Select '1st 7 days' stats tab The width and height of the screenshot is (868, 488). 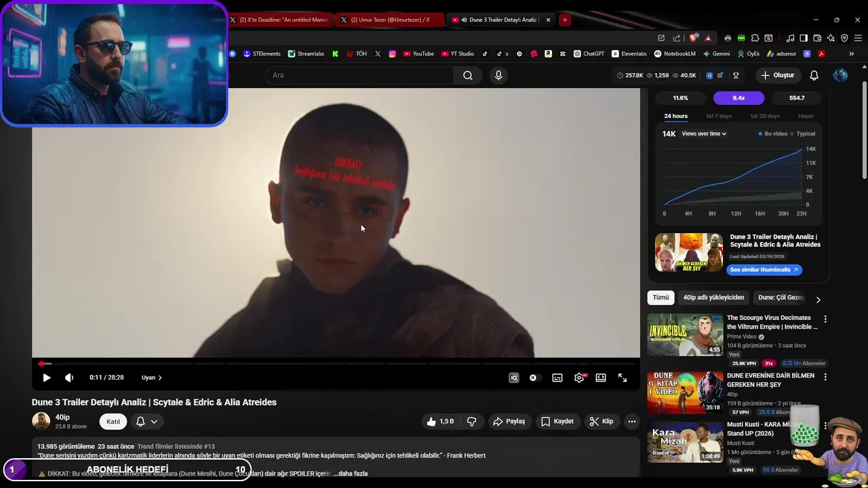[x=719, y=116]
